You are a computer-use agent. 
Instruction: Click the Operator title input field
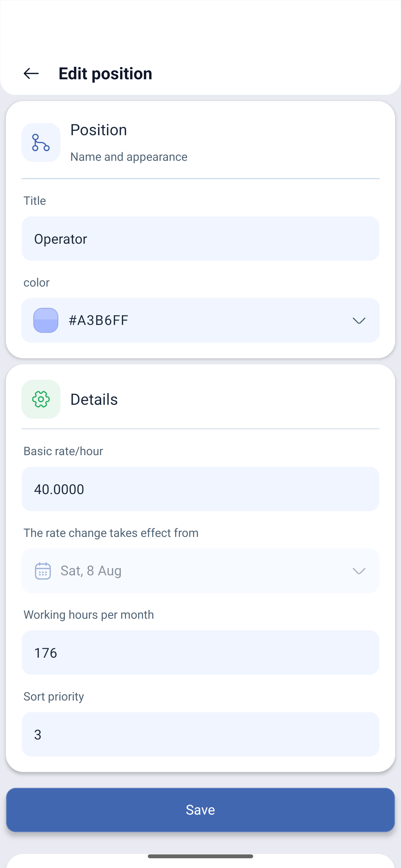(200, 239)
